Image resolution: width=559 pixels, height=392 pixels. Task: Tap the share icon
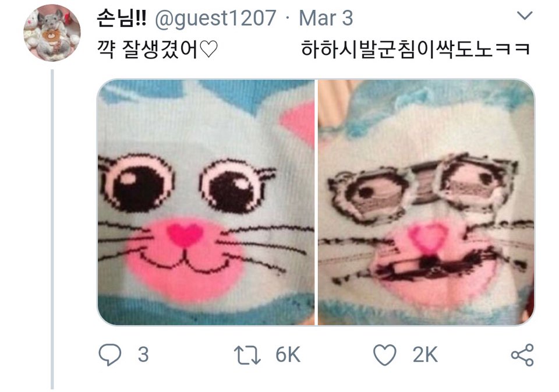(522, 355)
